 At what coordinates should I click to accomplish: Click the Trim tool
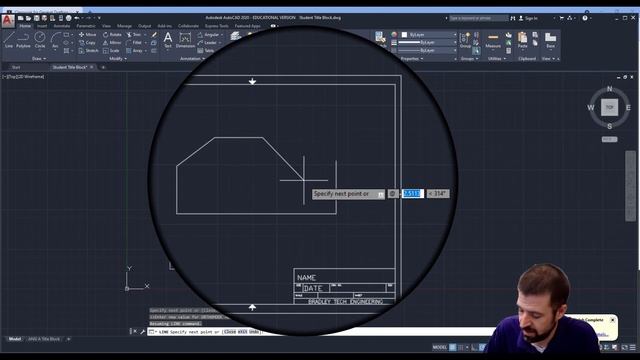click(x=134, y=35)
